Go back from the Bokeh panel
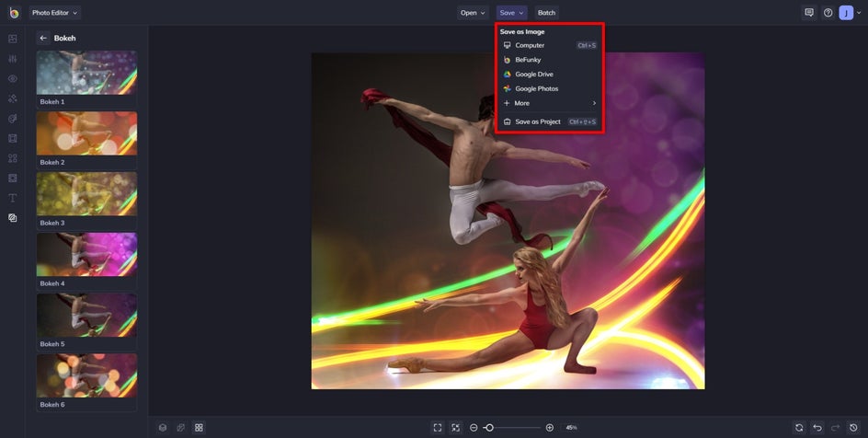Viewport: 868px width, 438px height. 43,39
